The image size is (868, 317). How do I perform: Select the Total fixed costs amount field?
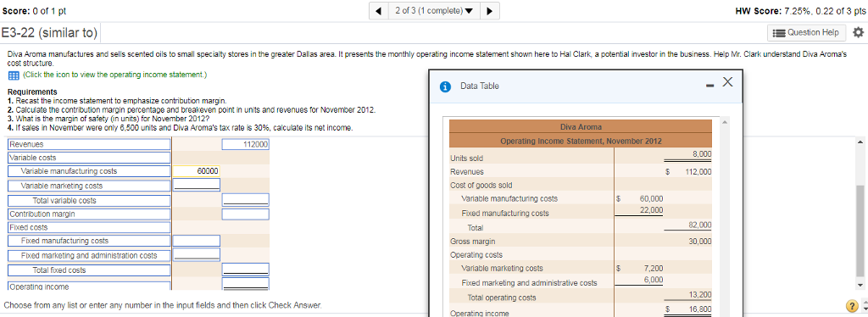pyautogui.click(x=246, y=270)
